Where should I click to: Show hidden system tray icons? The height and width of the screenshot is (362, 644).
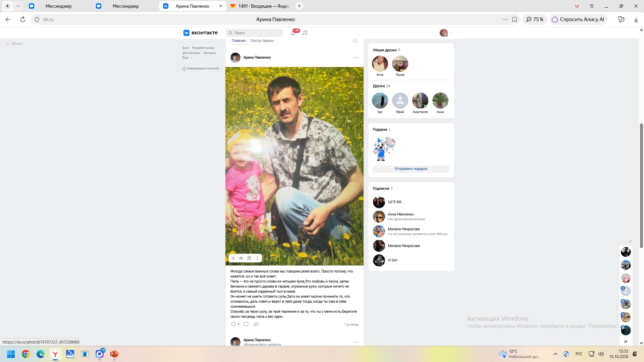point(555,354)
